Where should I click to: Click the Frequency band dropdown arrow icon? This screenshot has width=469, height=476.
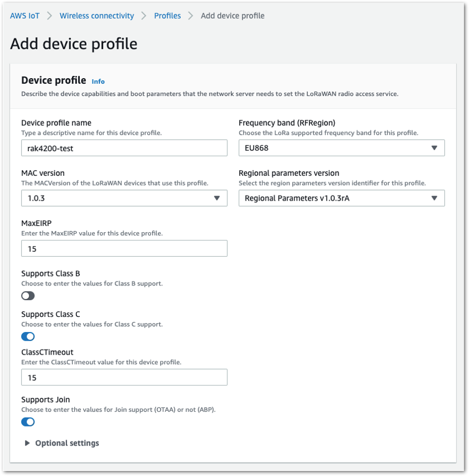pyautogui.click(x=434, y=148)
